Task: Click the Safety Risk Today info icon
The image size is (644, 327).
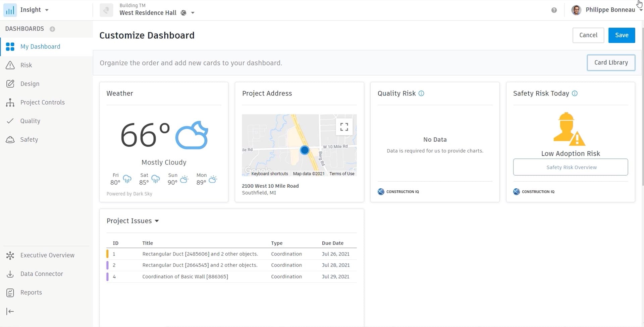Action: point(575,93)
